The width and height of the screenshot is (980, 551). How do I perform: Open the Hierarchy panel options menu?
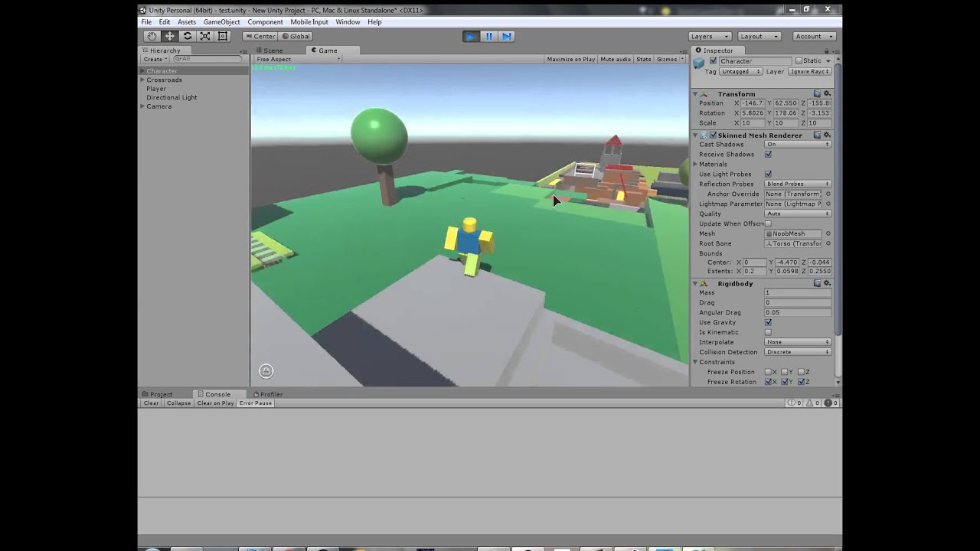coord(245,51)
